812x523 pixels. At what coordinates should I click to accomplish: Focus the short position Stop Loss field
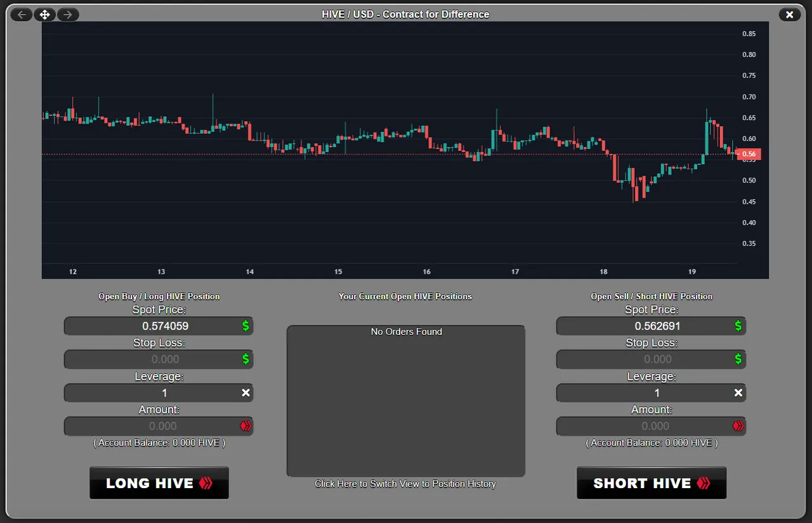click(651, 359)
